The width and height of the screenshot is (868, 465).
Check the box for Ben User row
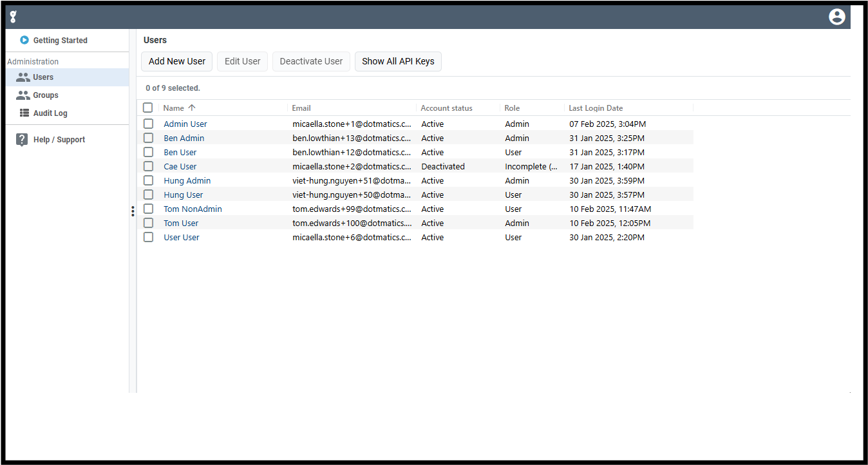(x=149, y=152)
